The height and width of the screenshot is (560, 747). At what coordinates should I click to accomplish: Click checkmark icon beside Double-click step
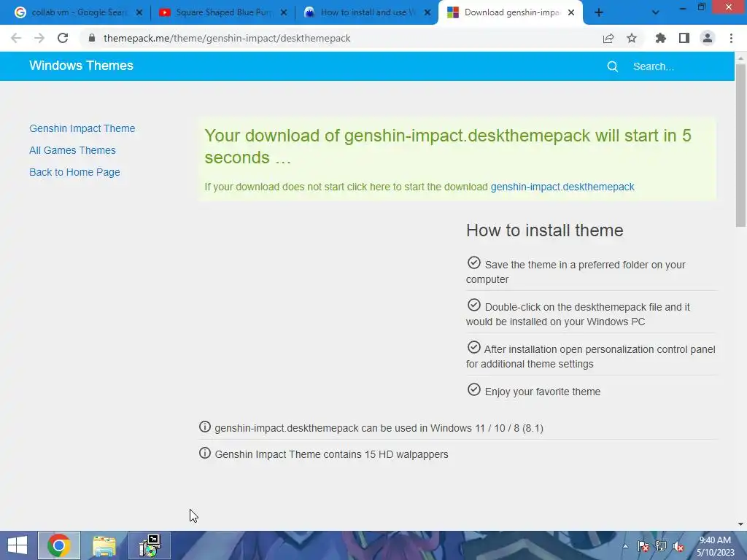pos(474,305)
